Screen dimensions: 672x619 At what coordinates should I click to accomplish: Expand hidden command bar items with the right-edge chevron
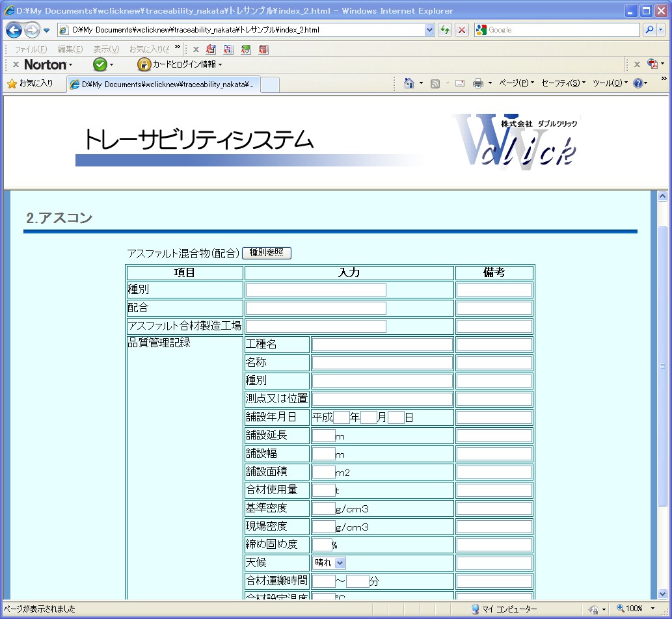click(664, 79)
